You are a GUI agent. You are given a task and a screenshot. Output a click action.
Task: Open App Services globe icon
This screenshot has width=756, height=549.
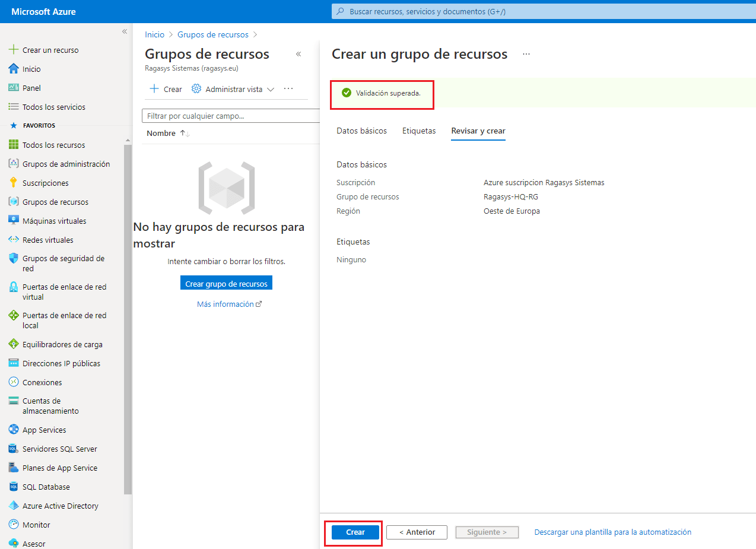[14, 430]
